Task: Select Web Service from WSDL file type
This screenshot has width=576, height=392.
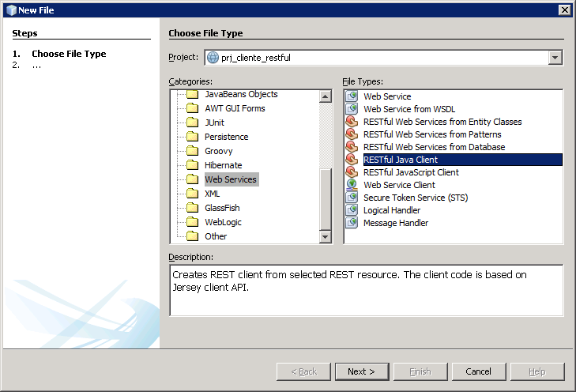Action: click(x=408, y=109)
